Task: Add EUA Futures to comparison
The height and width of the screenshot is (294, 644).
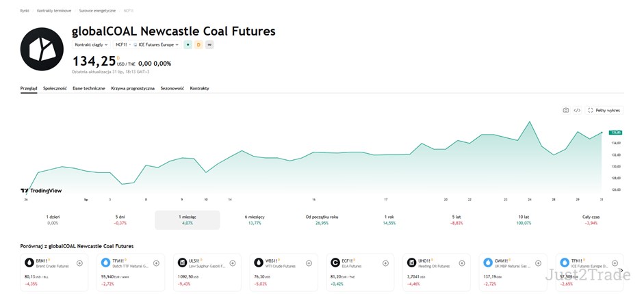Action: pyautogui.click(x=385, y=263)
